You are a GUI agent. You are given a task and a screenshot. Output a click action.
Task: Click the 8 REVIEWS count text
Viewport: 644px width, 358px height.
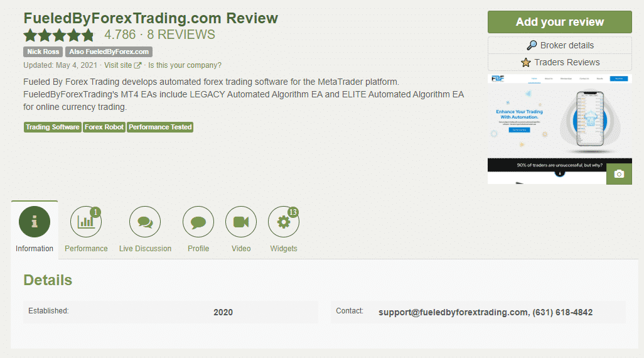pyautogui.click(x=181, y=35)
